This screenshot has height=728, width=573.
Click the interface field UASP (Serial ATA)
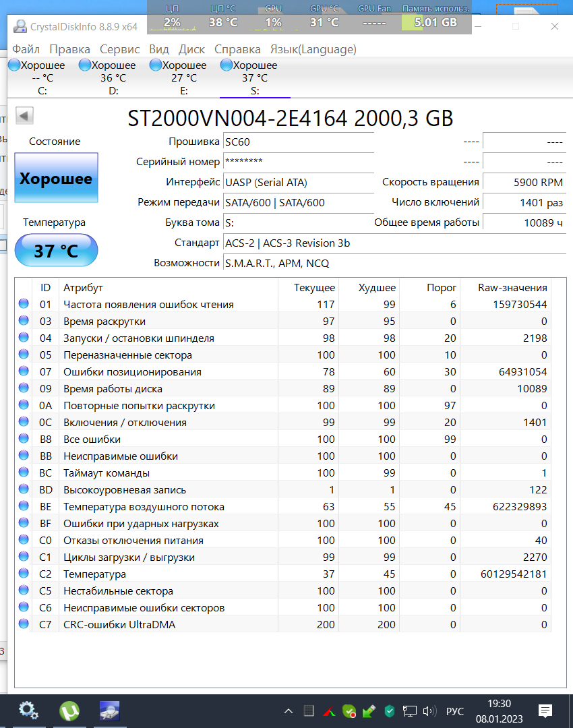coord(299,182)
